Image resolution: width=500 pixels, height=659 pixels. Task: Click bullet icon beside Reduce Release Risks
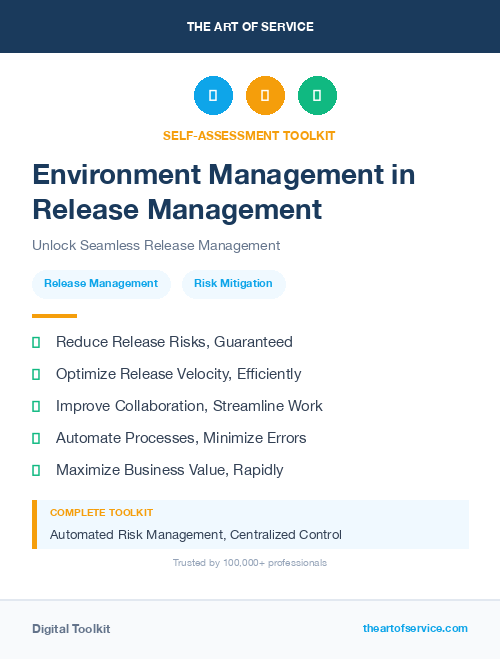(36, 343)
